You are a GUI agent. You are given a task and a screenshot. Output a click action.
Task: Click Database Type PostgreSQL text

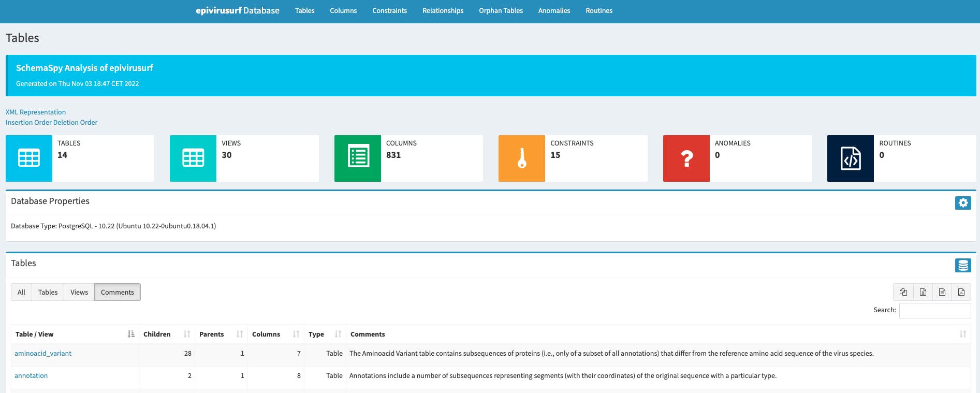pos(113,226)
